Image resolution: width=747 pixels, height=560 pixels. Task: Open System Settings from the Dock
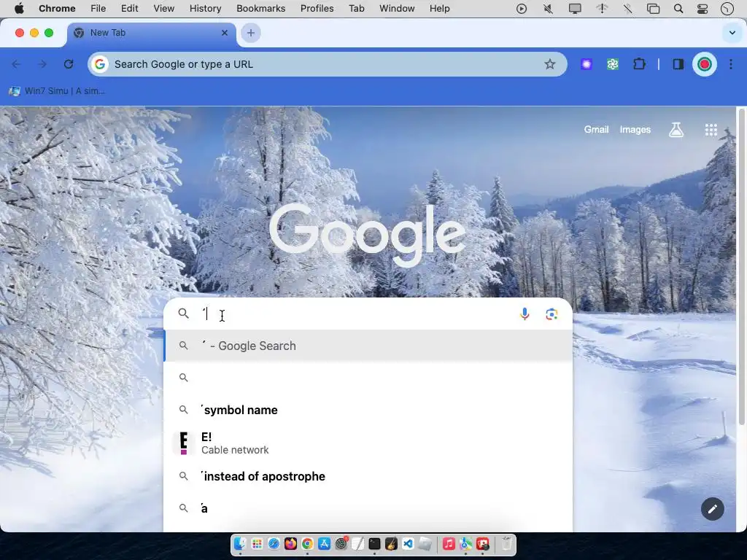[341, 544]
